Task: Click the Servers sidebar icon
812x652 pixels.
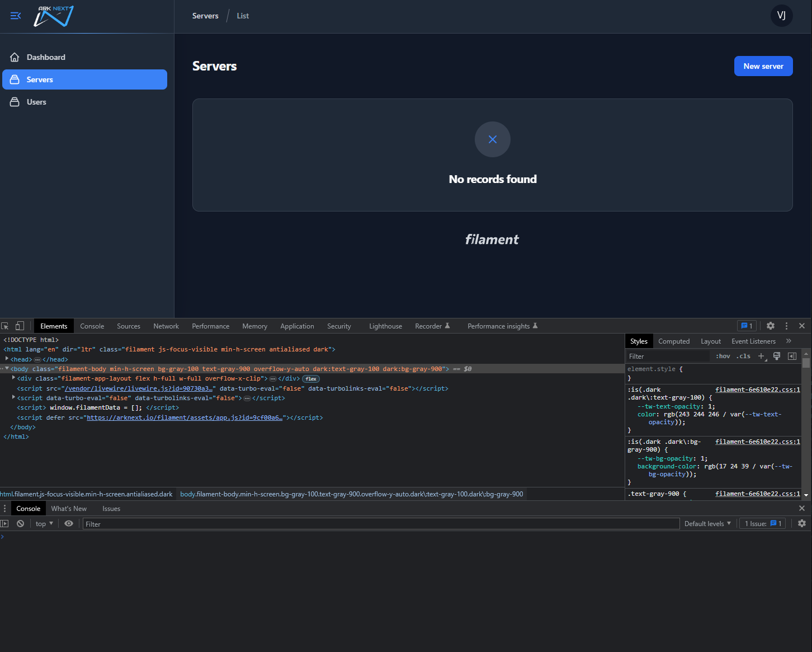Action: pyautogui.click(x=15, y=79)
